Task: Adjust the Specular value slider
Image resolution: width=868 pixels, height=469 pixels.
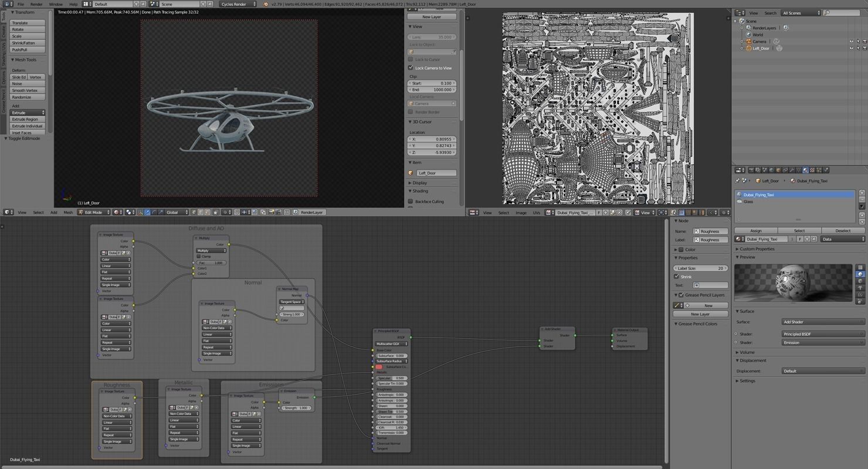Action: coord(391,378)
